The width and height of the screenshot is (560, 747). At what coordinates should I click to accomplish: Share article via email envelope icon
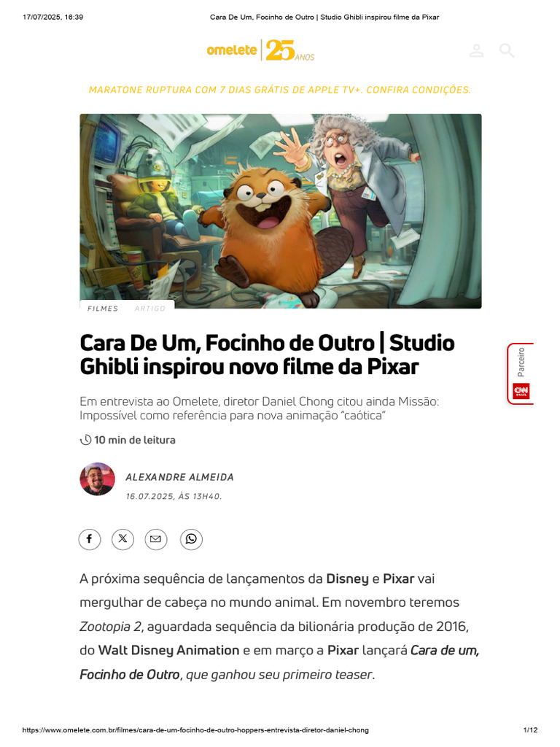point(156,539)
